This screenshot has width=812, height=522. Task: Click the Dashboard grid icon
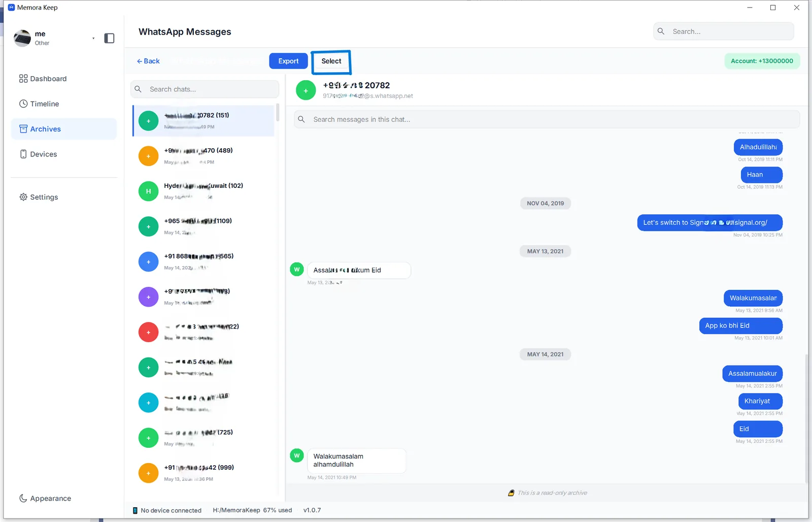23,79
